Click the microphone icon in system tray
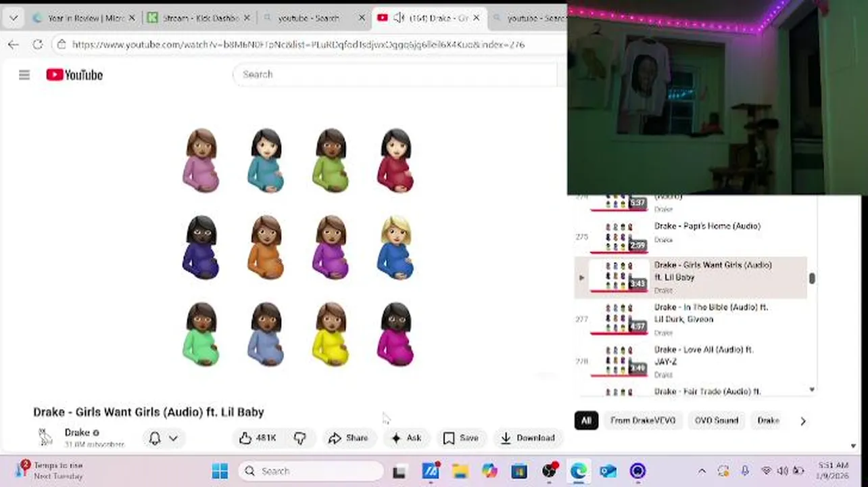868x487 pixels. tap(745, 471)
